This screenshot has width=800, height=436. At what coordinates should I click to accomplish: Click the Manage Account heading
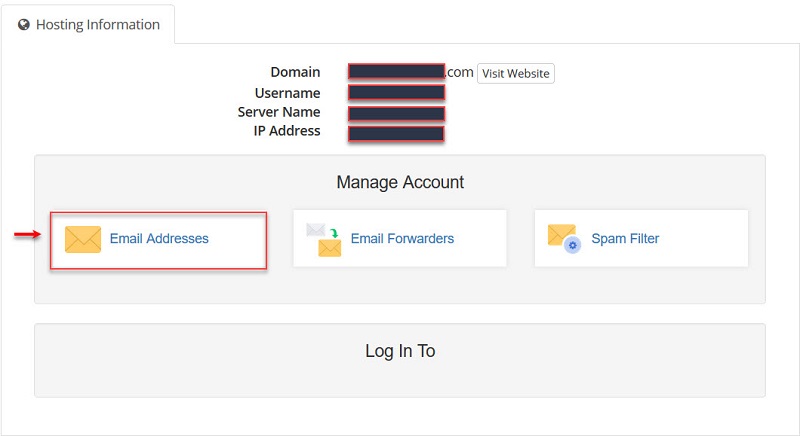coord(400,183)
